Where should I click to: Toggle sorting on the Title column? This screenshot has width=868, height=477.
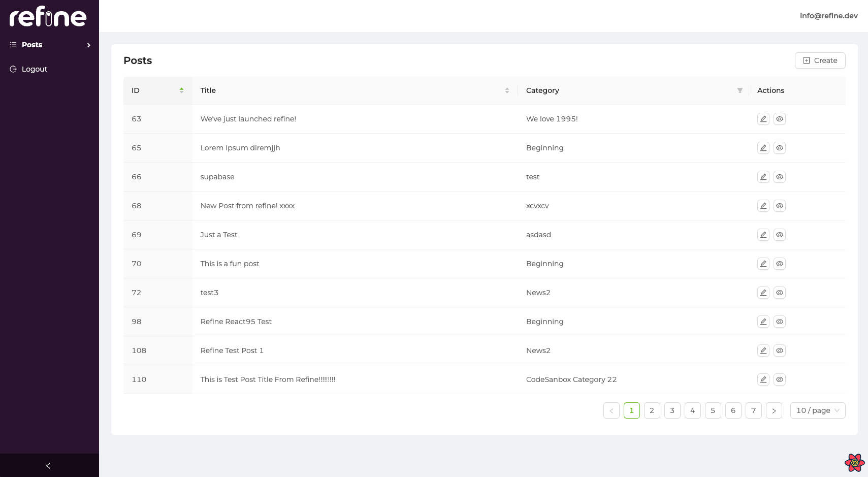pyautogui.click(x=506, y=90)
